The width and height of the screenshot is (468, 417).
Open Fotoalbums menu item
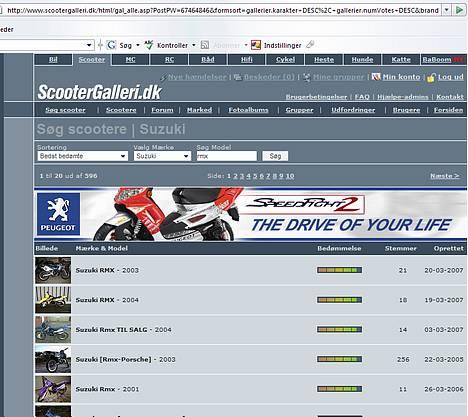click(x=248, y=110)
